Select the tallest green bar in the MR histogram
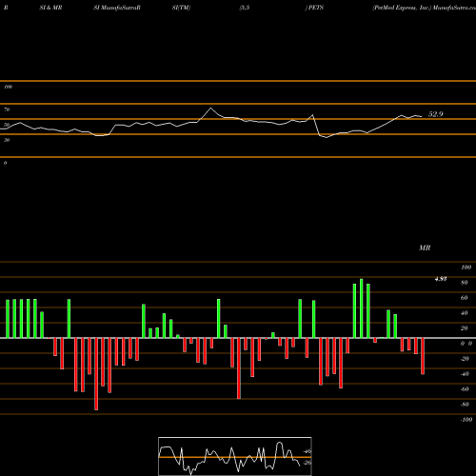Image resolution: width=476 pixels, height=476 pixels. click(x=362, y=308)
